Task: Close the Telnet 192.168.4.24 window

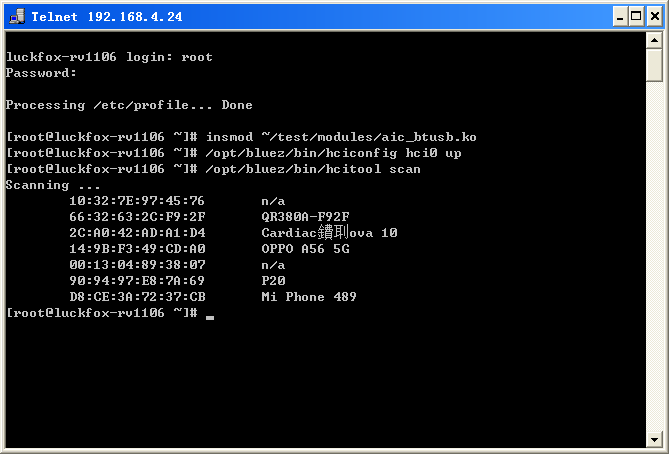Action: 654,16
